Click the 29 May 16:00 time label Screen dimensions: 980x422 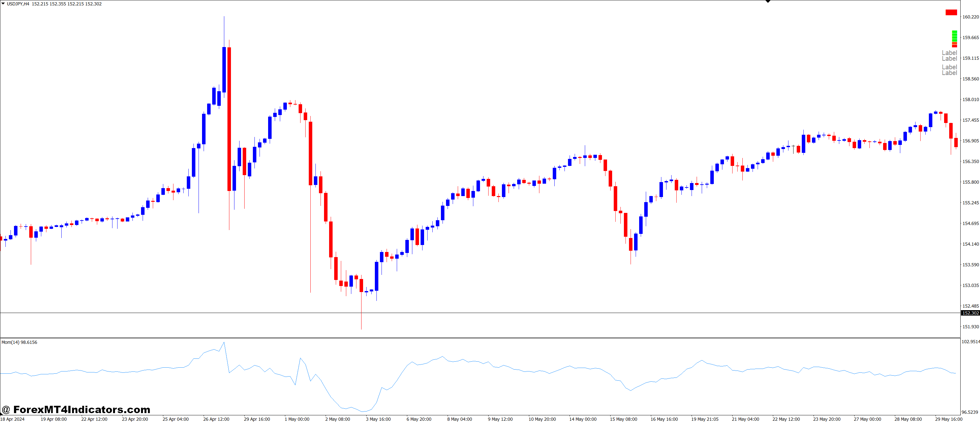[949, 419]
